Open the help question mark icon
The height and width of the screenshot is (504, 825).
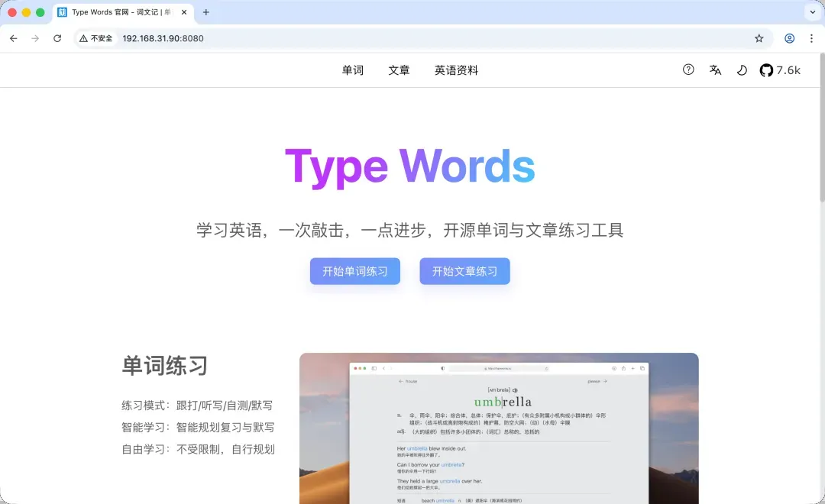click(688, 69)
